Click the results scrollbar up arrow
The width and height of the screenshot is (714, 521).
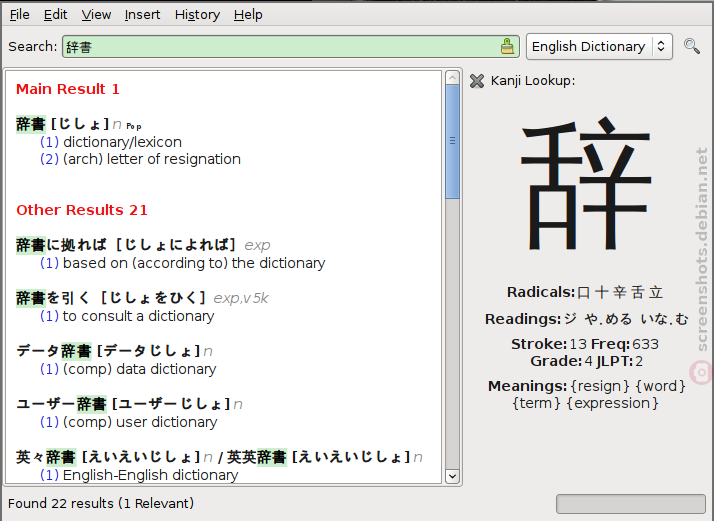[x=452, y=78]
